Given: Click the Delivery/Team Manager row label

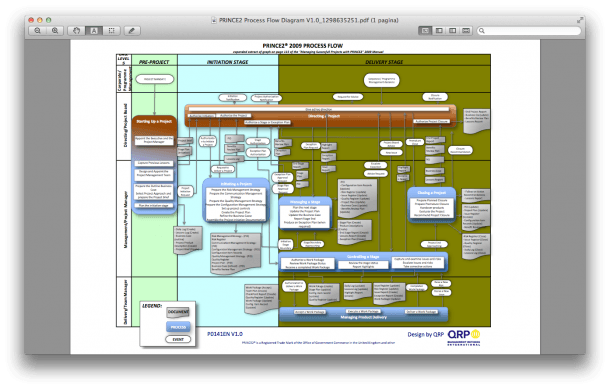Looking at the screenshot, I should 125,301.
